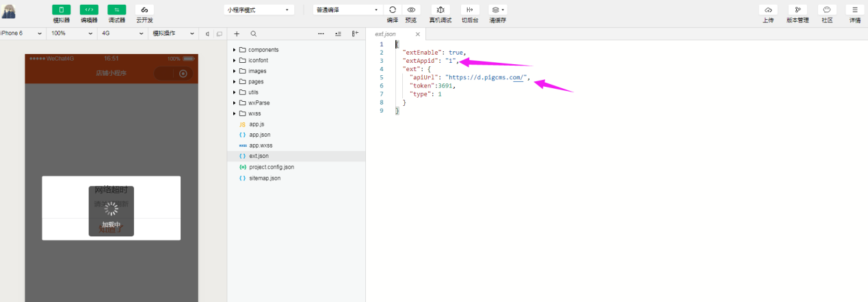This screenshot has height=302, width=868.
Task: Expand the wxss folder arrow
Action: pos(235,113)
